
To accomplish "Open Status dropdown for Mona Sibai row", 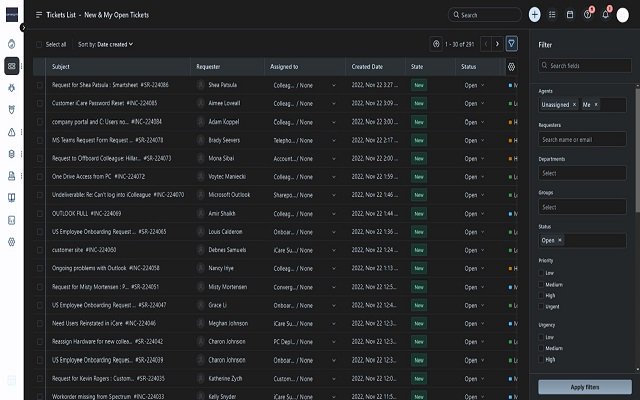I will [x=474, y=159].
